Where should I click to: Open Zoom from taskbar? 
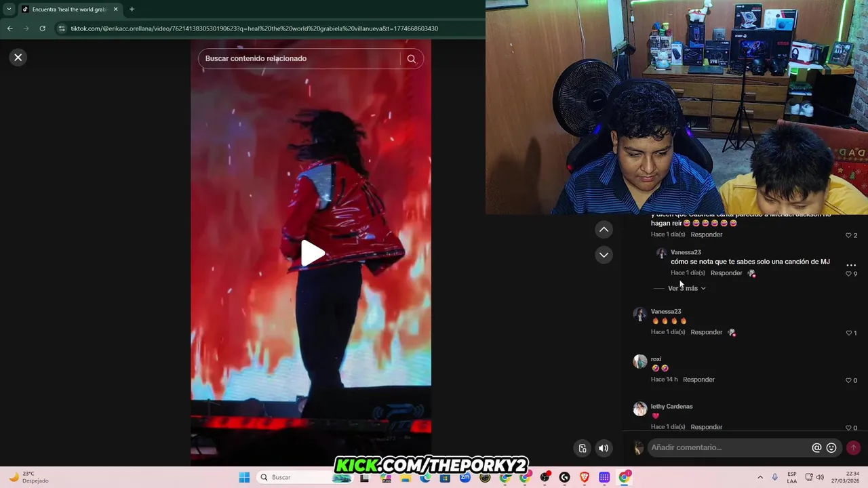[x=465, y=477]
